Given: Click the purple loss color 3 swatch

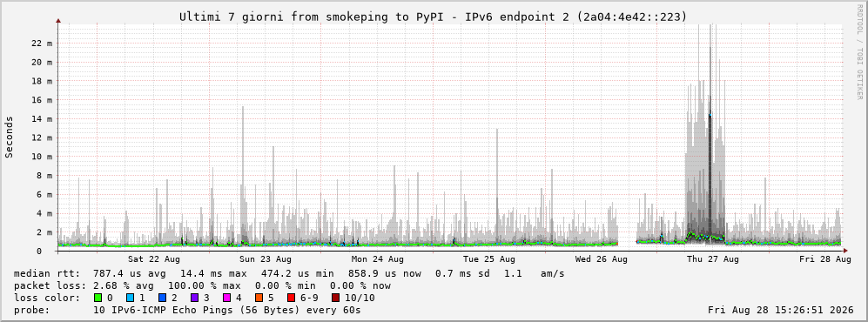Looking at the screenshot, I should click(x=195, y=299).
